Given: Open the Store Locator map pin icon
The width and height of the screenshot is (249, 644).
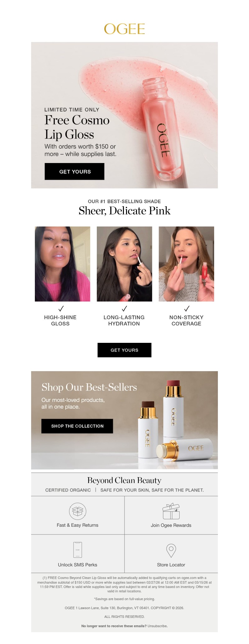Looking at the screenshot, I should (171, 550).
